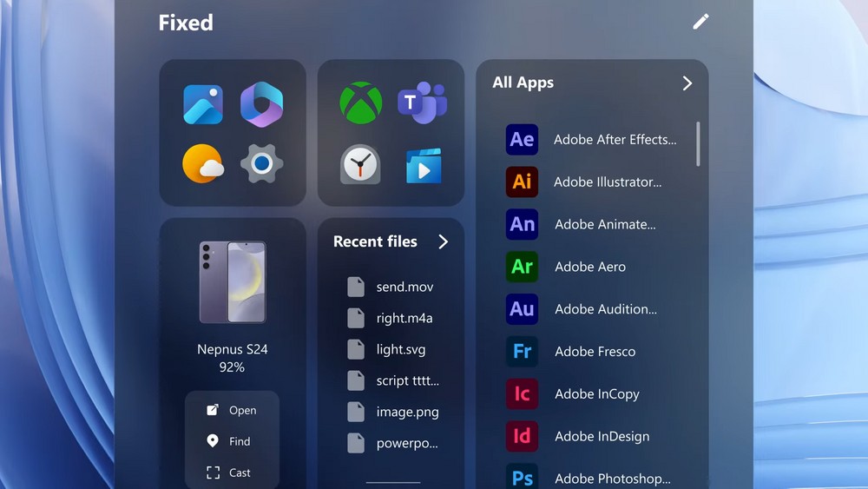
Task: Open Adobe After Effects icon
Action: click(522, 140)
